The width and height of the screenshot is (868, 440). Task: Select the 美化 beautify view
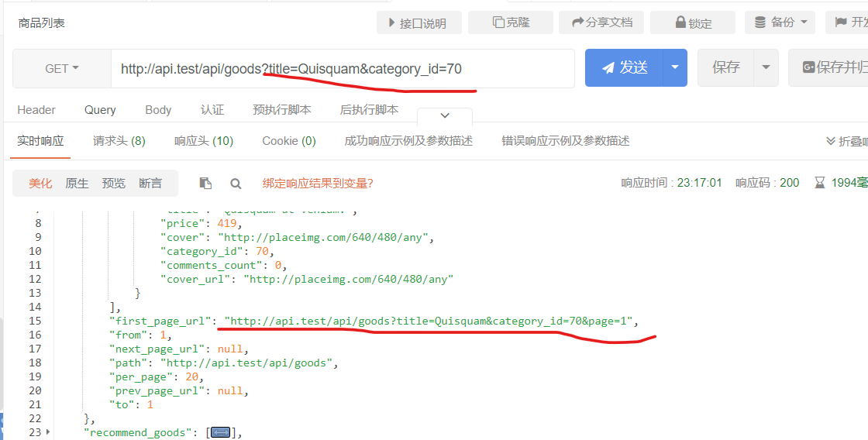click(x=40, y=183)
